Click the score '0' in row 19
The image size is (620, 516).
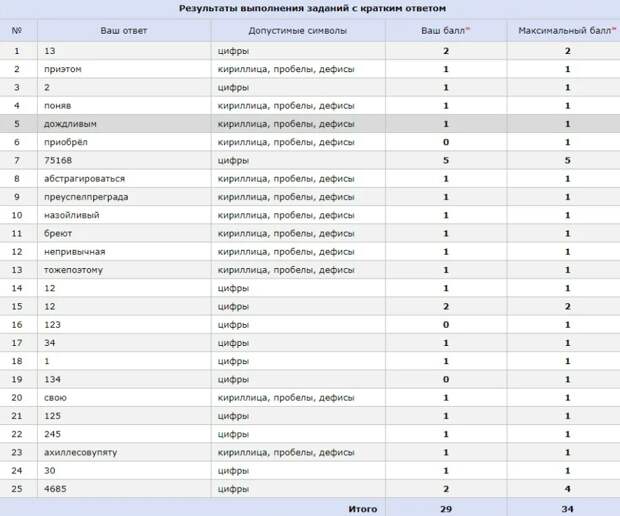(x=446, y=380)
